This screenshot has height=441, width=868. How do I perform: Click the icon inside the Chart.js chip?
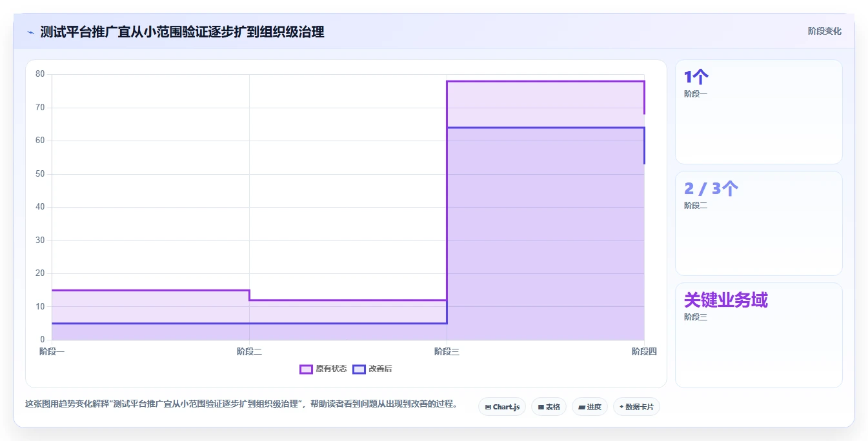click(488, 407)
